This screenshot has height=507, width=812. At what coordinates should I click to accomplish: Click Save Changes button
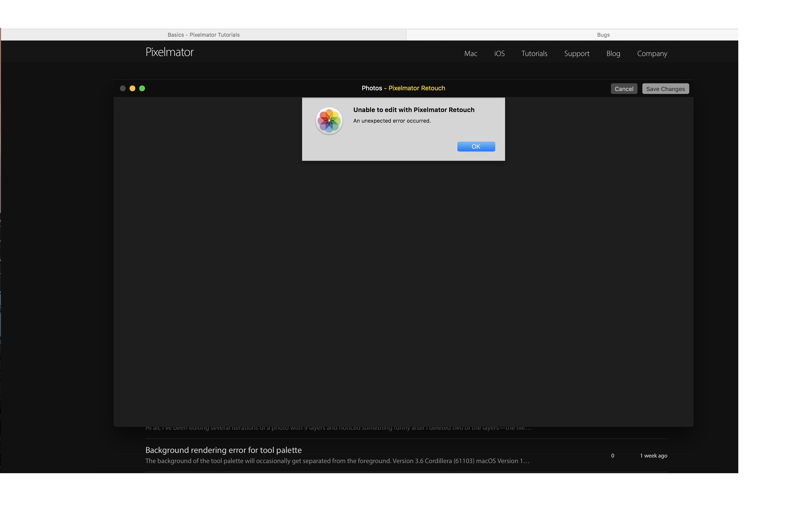(665, 88)
